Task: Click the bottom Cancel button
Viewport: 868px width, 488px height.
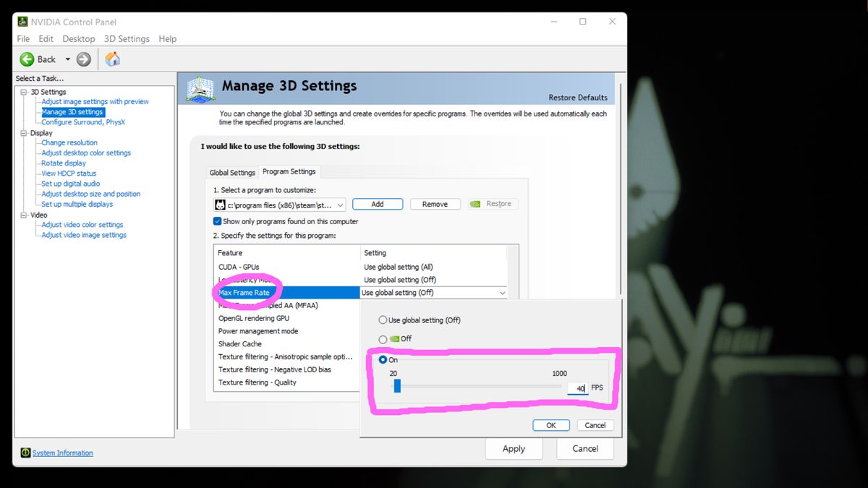Action: coord(585,448)
